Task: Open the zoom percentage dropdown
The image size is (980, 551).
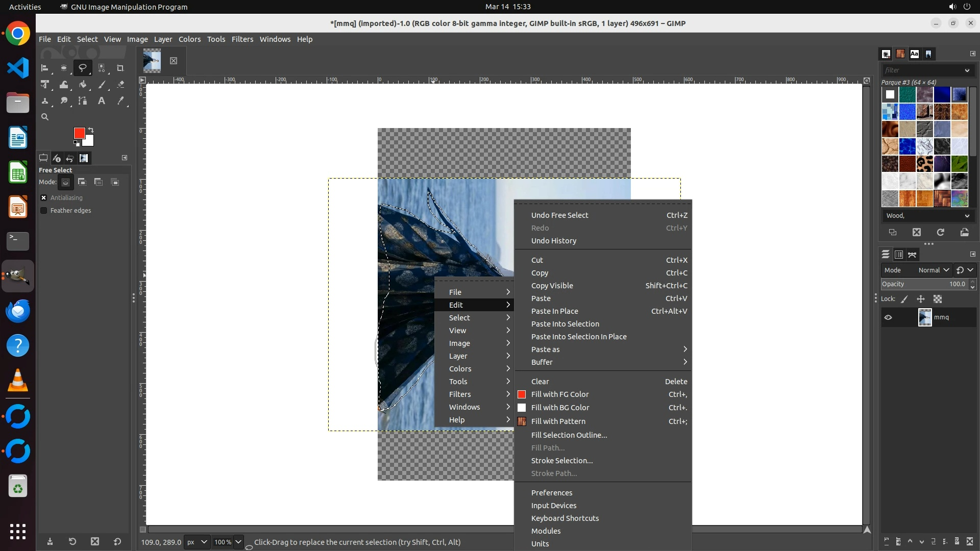Action: [238, 542]
